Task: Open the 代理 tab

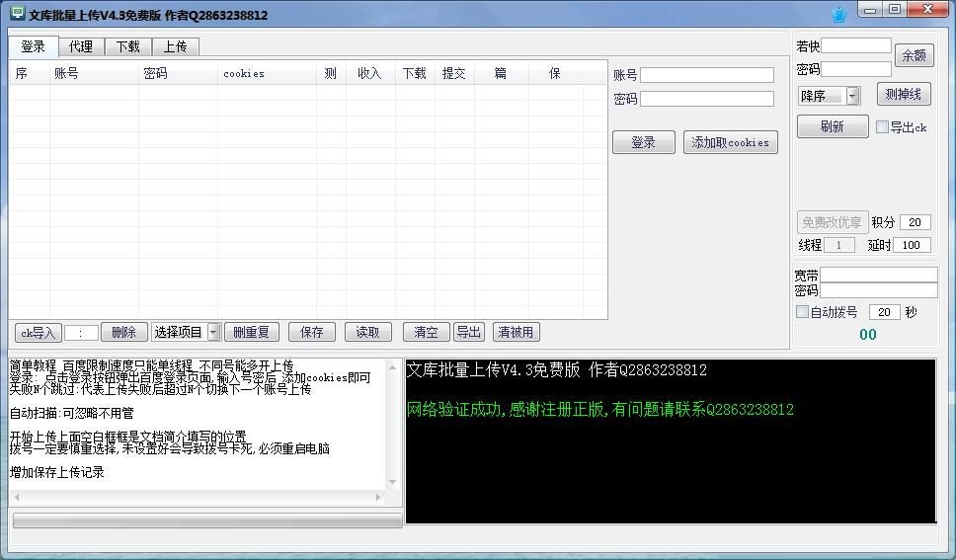Action: point(80,46)
